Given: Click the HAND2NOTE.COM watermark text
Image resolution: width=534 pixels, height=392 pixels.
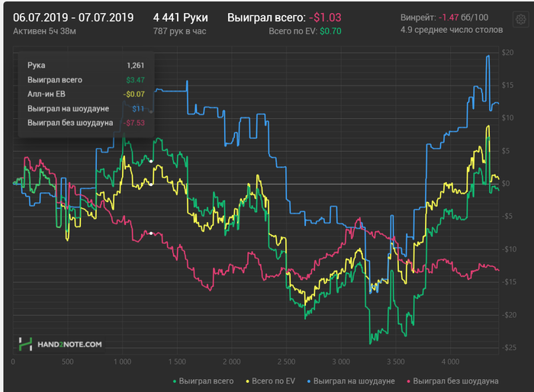Looking at the screenshot, I should 69,345.
